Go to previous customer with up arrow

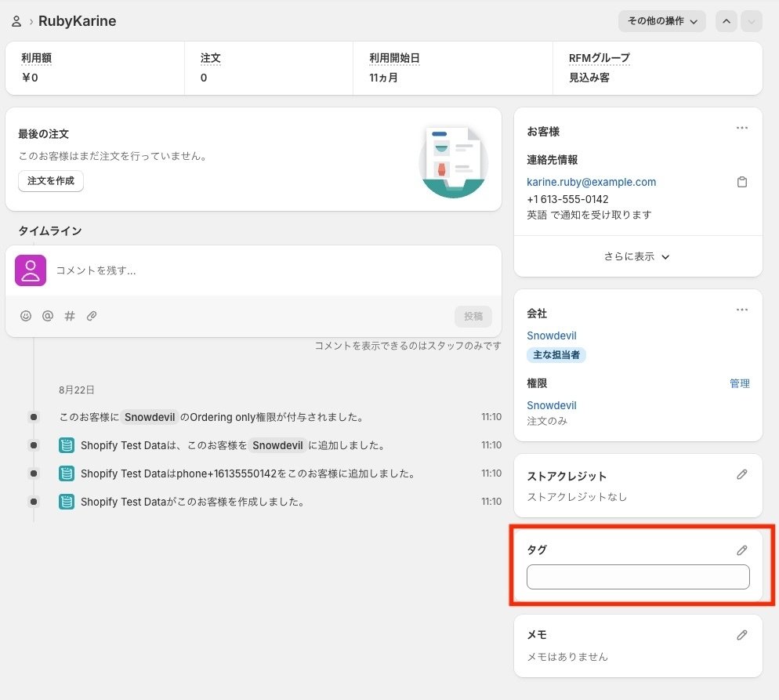726,21
